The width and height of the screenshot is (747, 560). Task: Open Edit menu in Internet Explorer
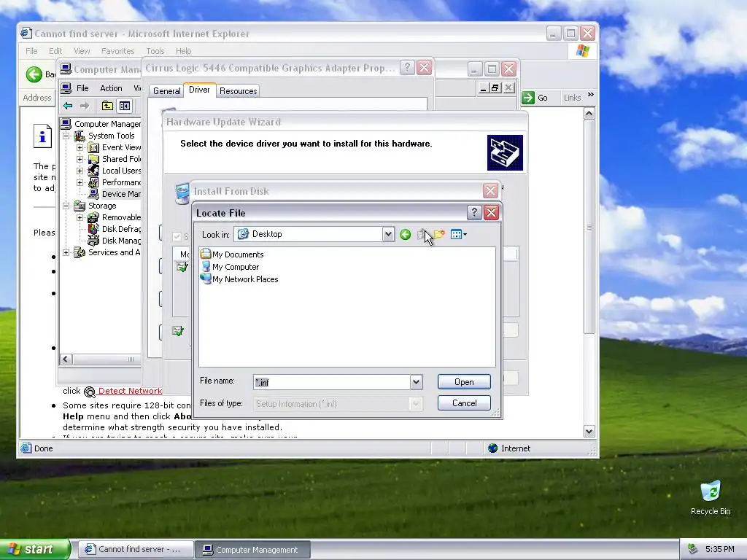tap(55, 51)
